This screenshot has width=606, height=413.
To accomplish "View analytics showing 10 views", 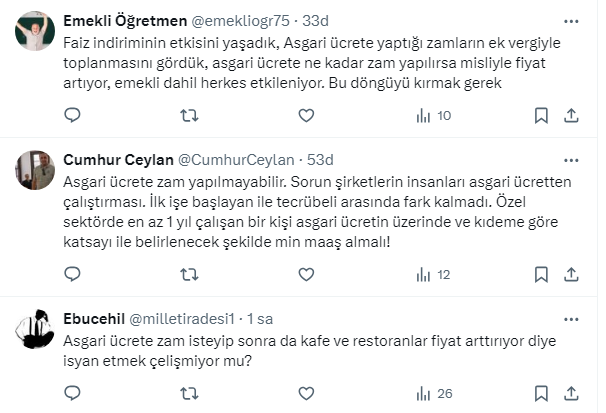I will pyautogui.click(x=432, y=116).
